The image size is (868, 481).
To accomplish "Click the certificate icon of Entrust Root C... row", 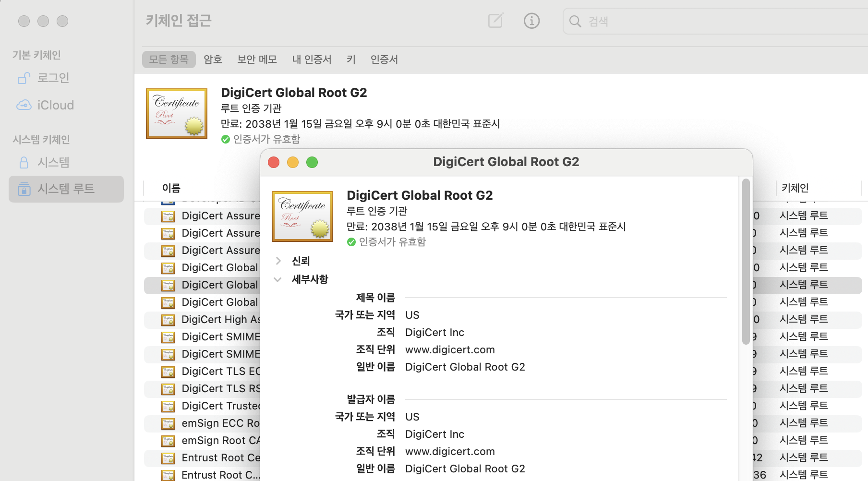I will coord(168,475).
